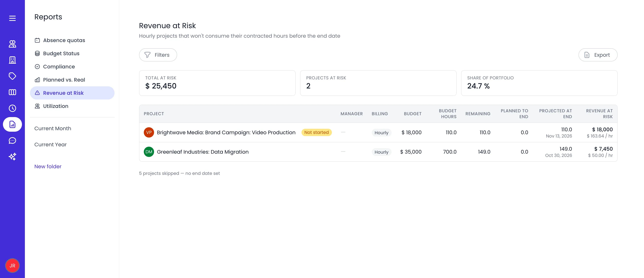Image resolution: width=644 pixels, height=278 pixels.
Task: Click the VP project avatar
Action: tap(149, 132)
